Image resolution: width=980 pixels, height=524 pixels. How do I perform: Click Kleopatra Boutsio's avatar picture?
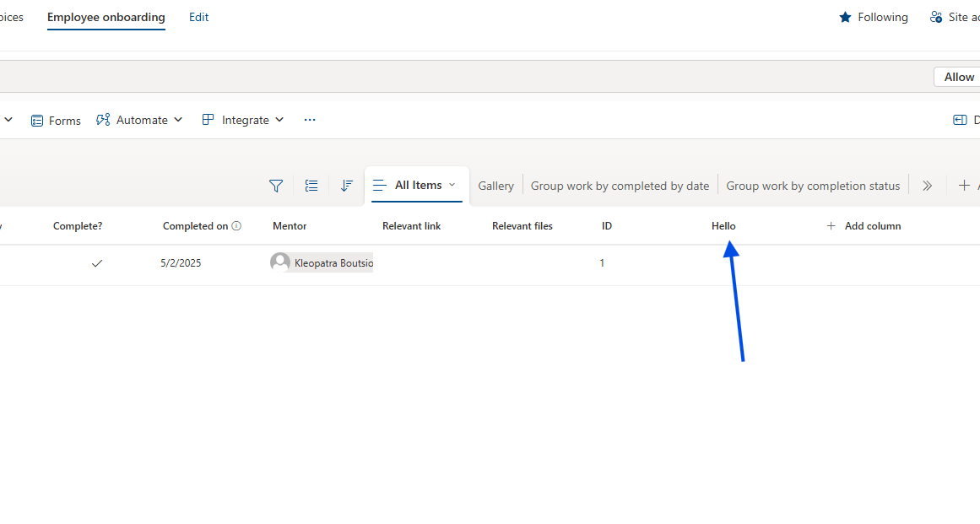[280, 262]
